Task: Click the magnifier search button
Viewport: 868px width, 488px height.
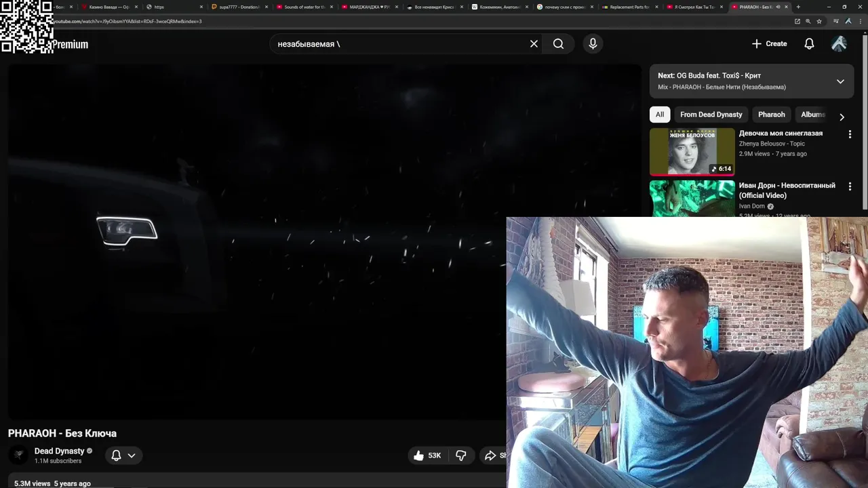Action: click(x=558, y=44)
